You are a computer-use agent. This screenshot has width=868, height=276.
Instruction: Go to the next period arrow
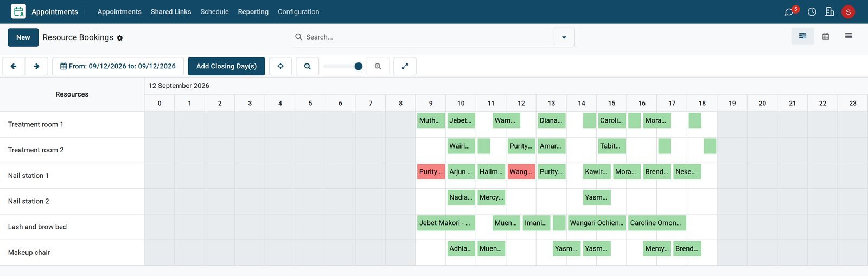click(x=36, y=66)
